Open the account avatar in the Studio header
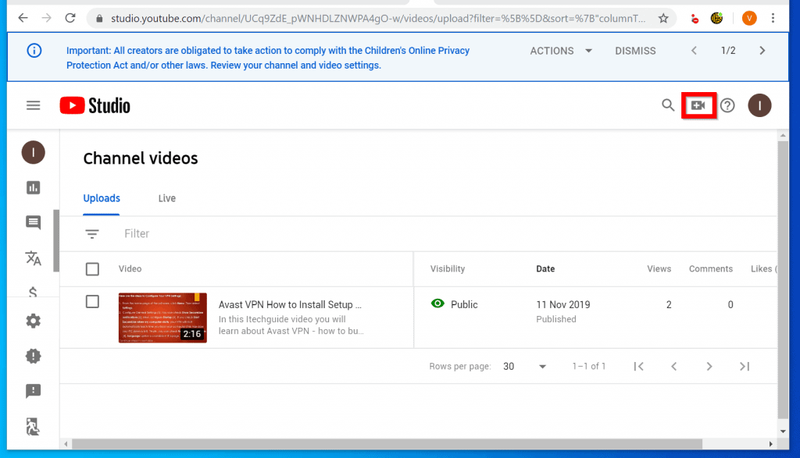800x458 pixels. 760,106
